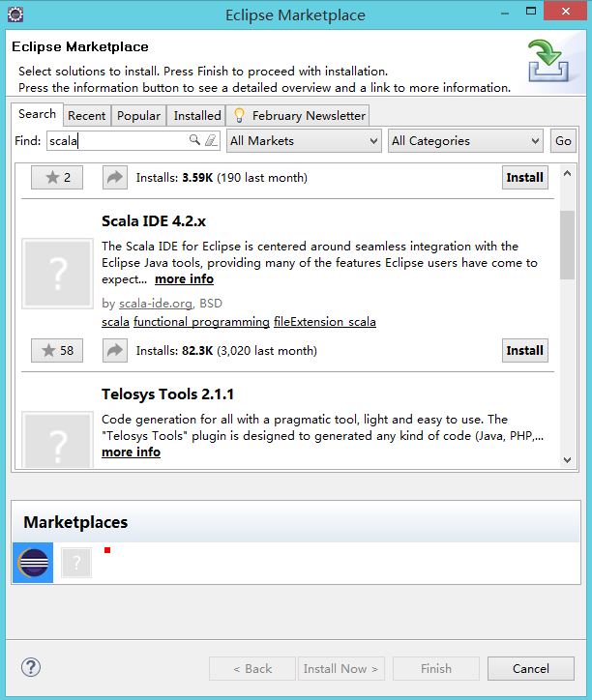This screenshot has height=700, width=592.
Task: Share the Scala IDE 4.2.x entry
Action: pos(115,350)
